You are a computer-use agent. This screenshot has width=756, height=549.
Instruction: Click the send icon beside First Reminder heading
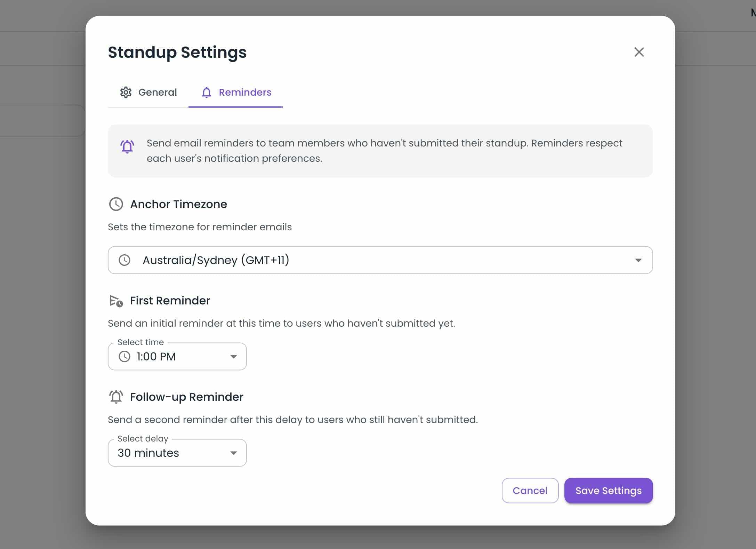click(116, 301)
